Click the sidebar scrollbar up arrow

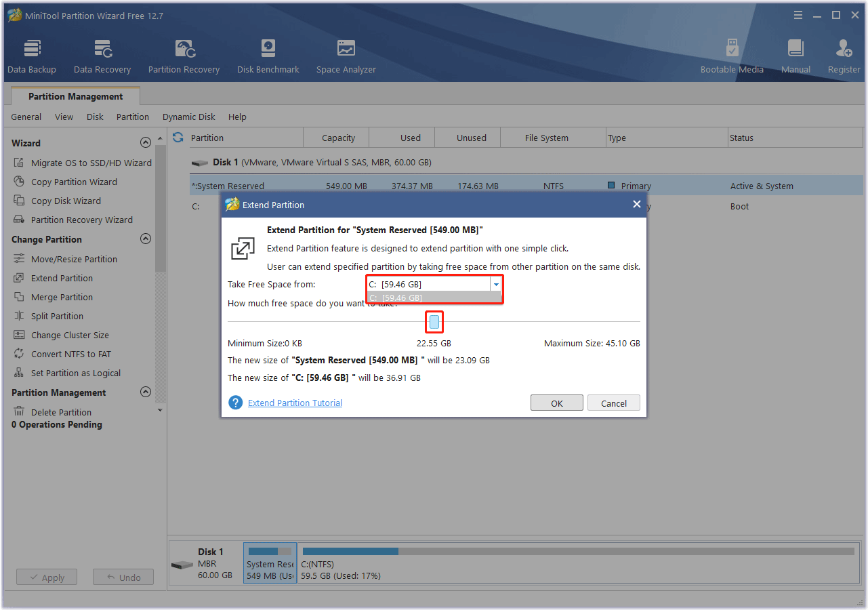pos(160,138)
